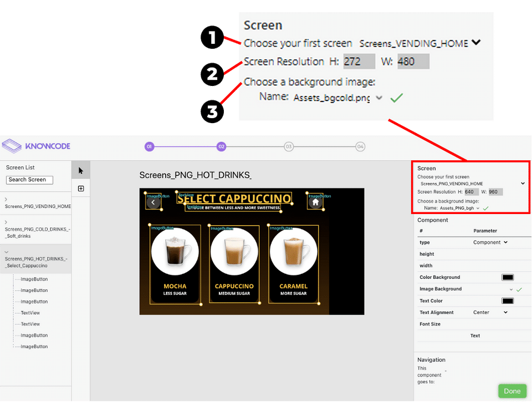Screen dimensions: 532x402
Task: Go to step 01 in progress bar
Action: [149, 147]
